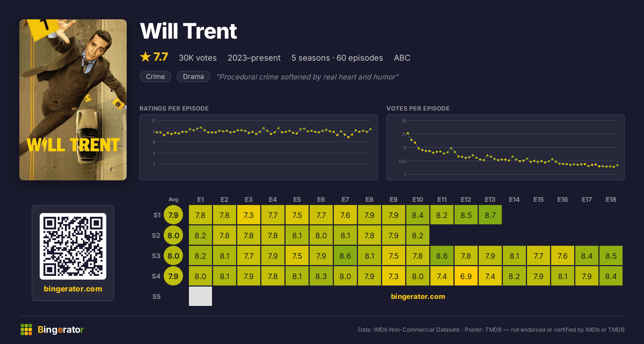This screenshot has width=644, height=344.
Task: Select the S4 E12 cell rated 6.9
Action: pyautogui.click(x=466, y=276)
